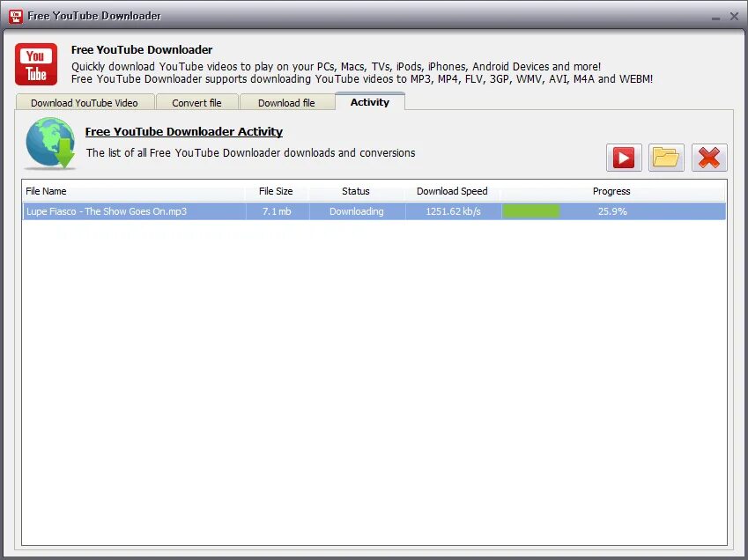This screenshot has height=560, width=748.
Task: Click Free YouTube Downloader Activity heading link
Action: point(183,131)
